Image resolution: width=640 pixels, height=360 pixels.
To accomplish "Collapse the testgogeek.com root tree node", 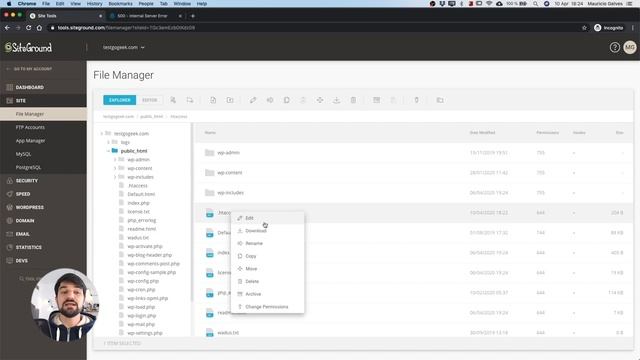I will [x=102, y=133].
